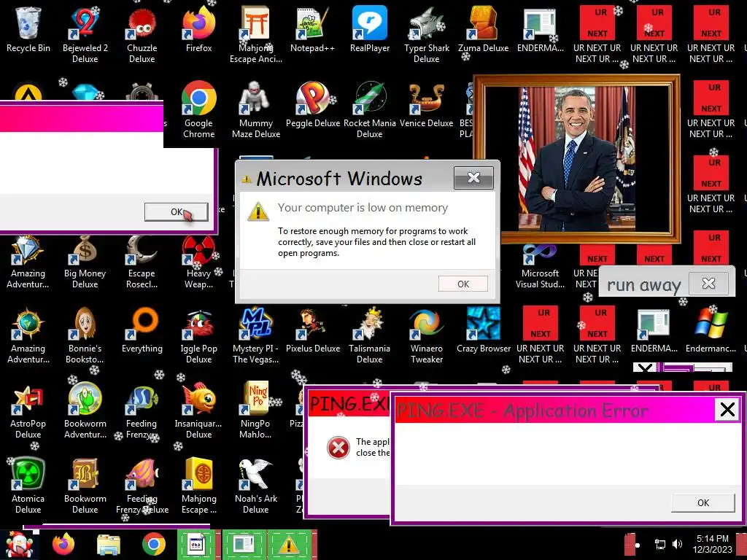Viewport: 747px width, 560px height.
Task: Click the taskbar clock showing 5:14 PM
Action: (712, 544)
